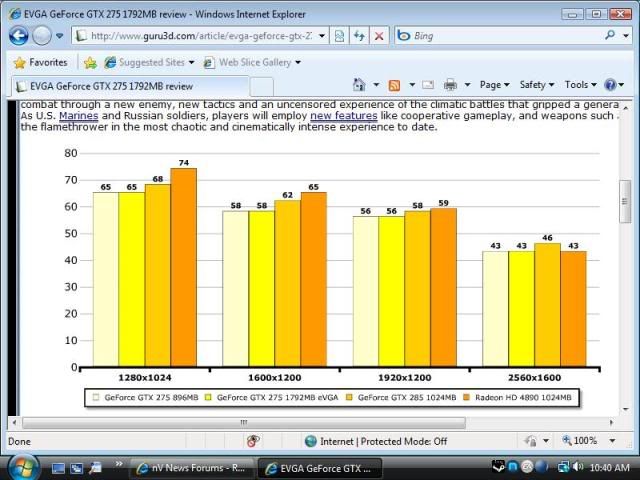Click the horizontal scrollbar thumb

click(244, 423)
